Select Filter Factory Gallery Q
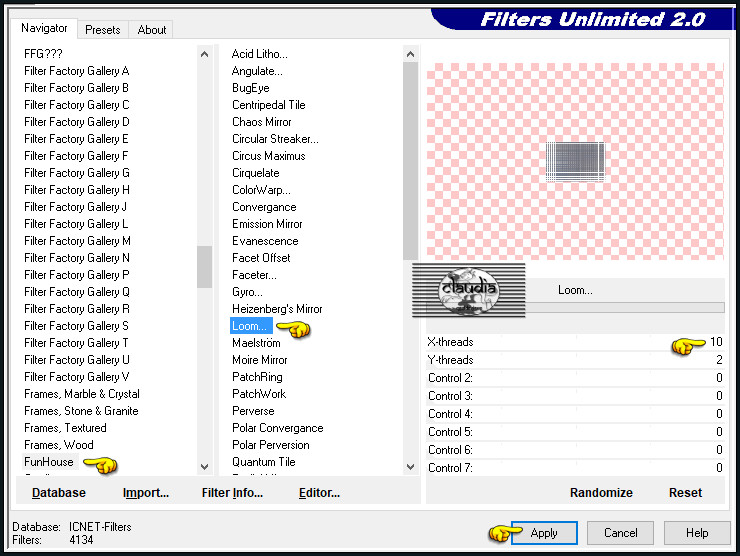The height and width of the screenshot is (556, 740). point(76,292)
